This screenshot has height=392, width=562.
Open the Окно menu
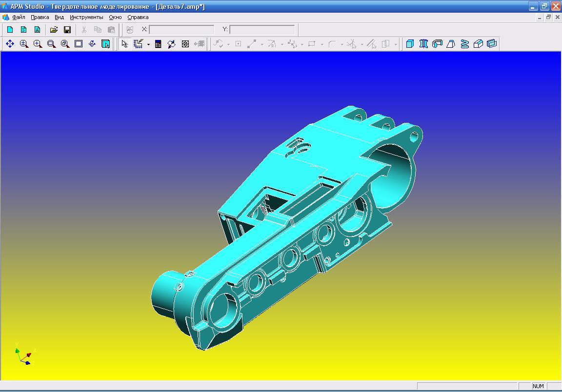tap(116, 17)
